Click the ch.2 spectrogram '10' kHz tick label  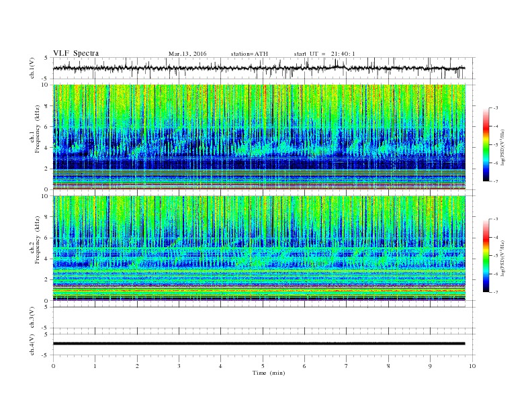coord(45,196)
